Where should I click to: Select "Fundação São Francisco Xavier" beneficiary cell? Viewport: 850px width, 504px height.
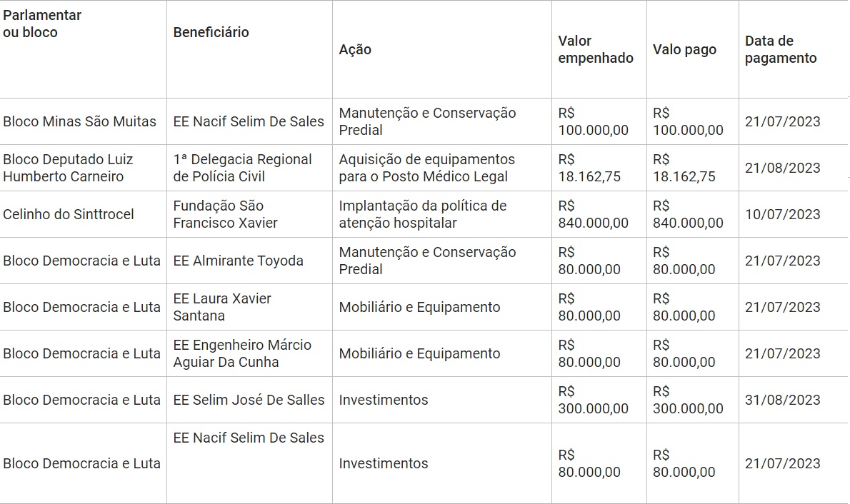tap(225, 214)
